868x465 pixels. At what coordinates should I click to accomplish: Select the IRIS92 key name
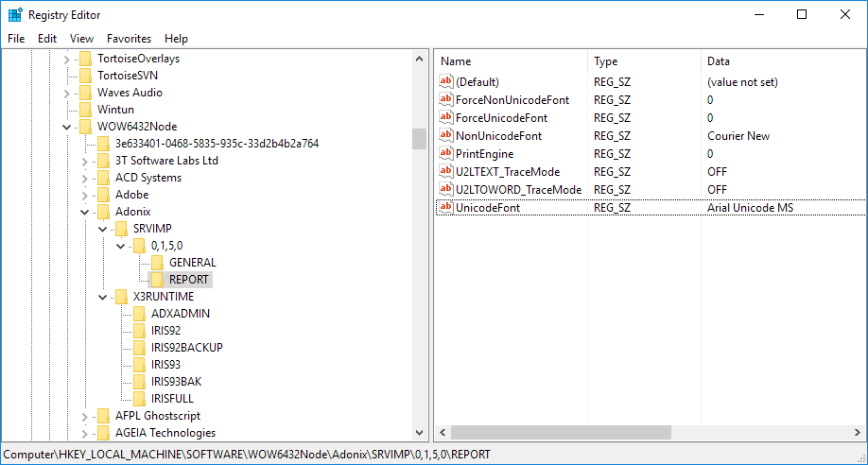(165, 331)
